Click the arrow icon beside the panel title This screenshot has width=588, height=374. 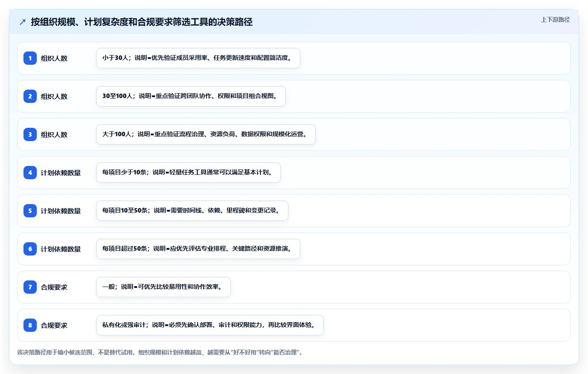point(23,22)
